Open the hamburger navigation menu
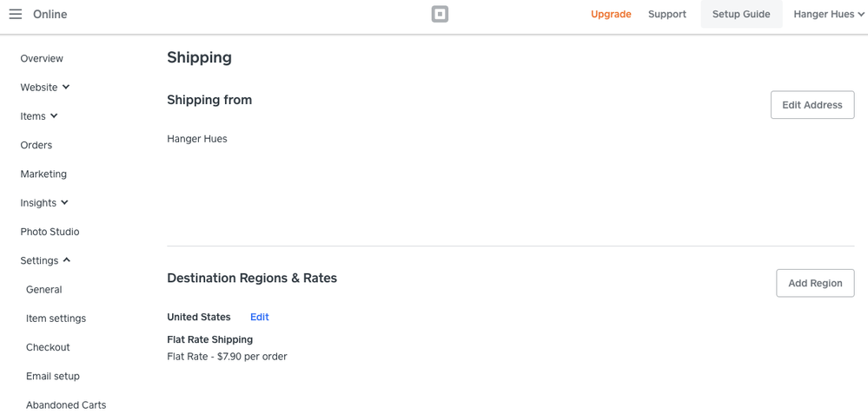This screenshot has height=414, width=868. 16,14
